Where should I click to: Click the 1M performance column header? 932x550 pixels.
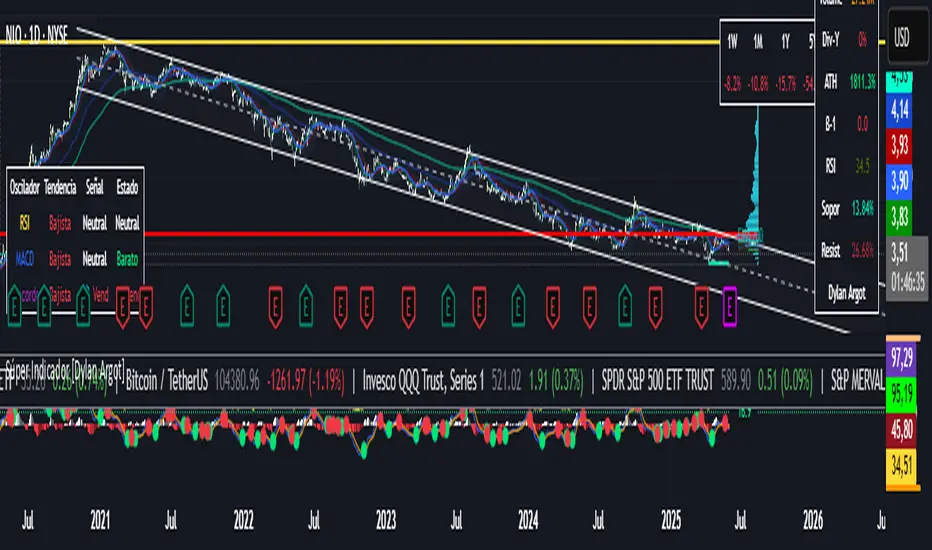pos(758,42)
